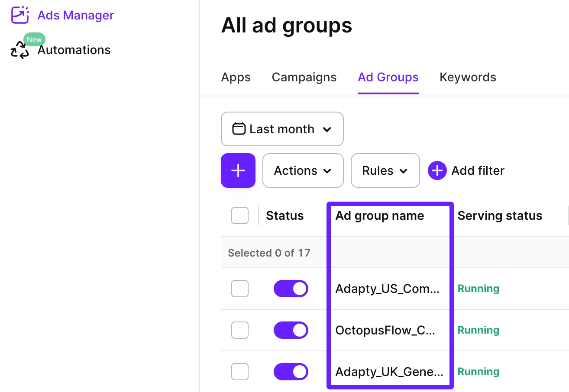Toggle off the Adapty_US_Com ad group
Viewport: 569px width, 392px height.
coord(291,289)
